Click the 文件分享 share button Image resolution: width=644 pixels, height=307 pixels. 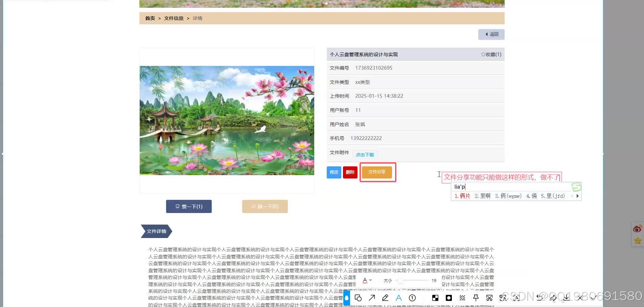(377, 172)
